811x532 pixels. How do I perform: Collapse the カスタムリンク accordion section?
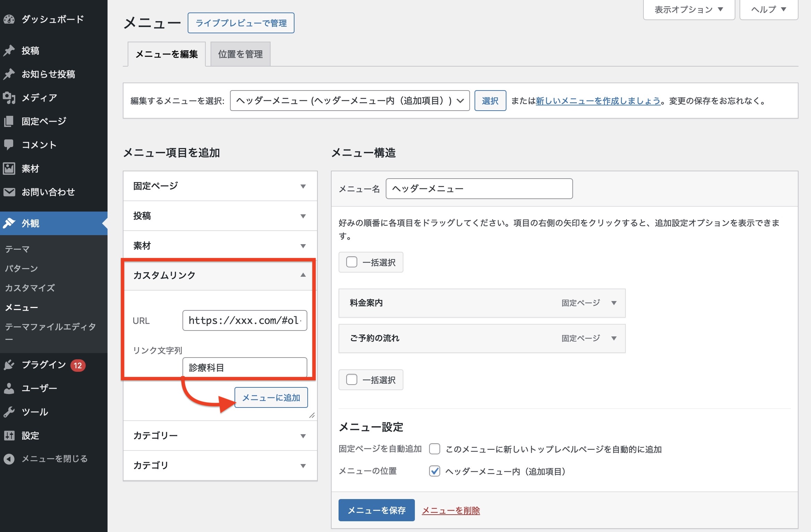303,275
